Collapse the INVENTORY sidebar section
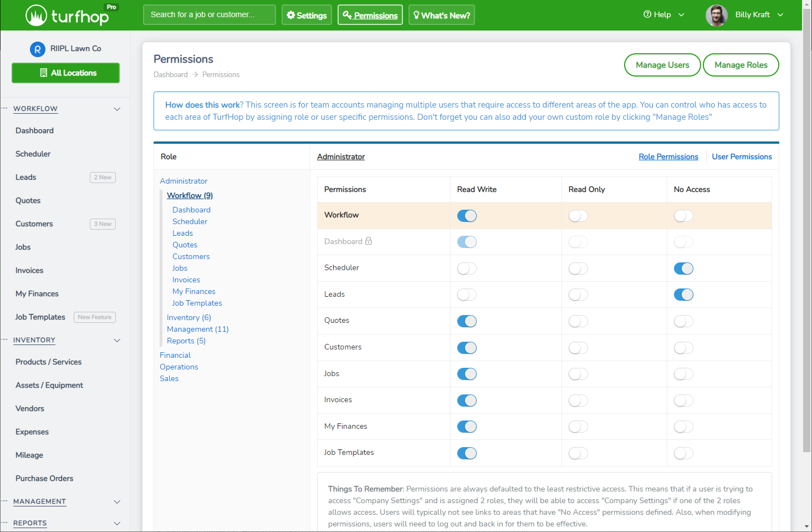Image resolution: width=812 pixels, height=532 pixels. coord(117,340)
